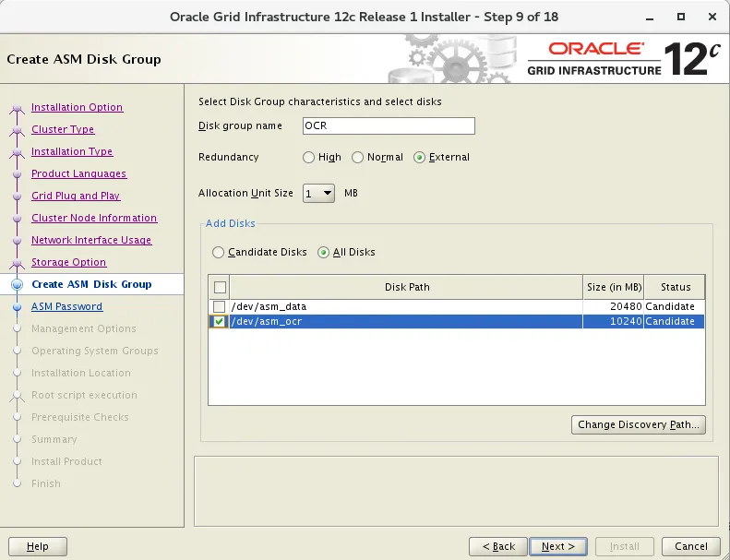Minimize the installer window
Image resolution: width=730 pixels, height=560 pixels.
pyautogui.click(x=650, y=18)
